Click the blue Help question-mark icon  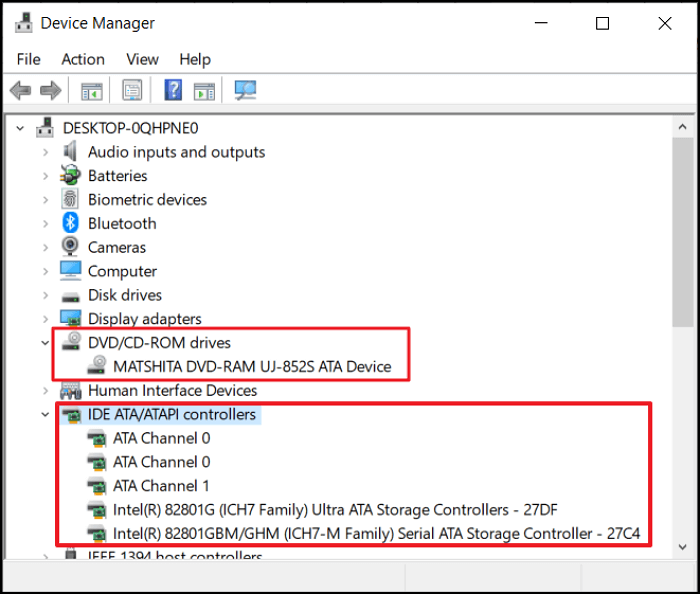pyautogui.click(x=173, y=90)
